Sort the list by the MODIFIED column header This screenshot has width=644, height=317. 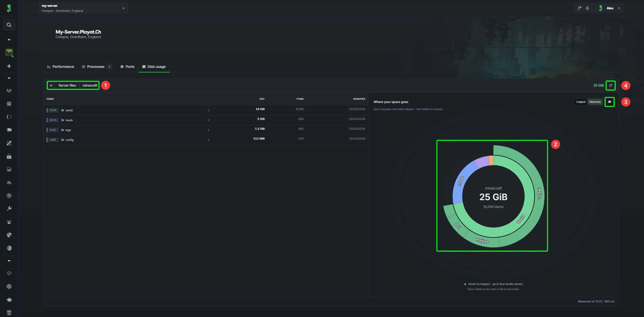(x=359, y=99)
